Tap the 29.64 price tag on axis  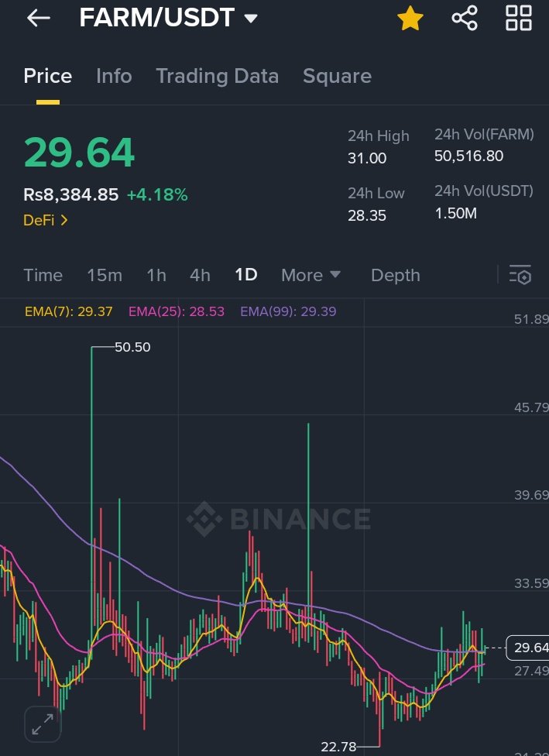[x=528, y=648]
